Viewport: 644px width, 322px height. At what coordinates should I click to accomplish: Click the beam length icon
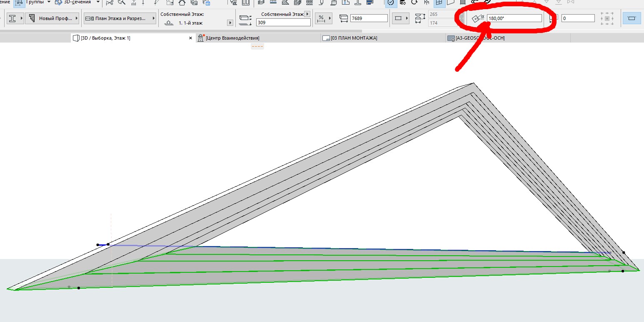[x=344, y=18]
